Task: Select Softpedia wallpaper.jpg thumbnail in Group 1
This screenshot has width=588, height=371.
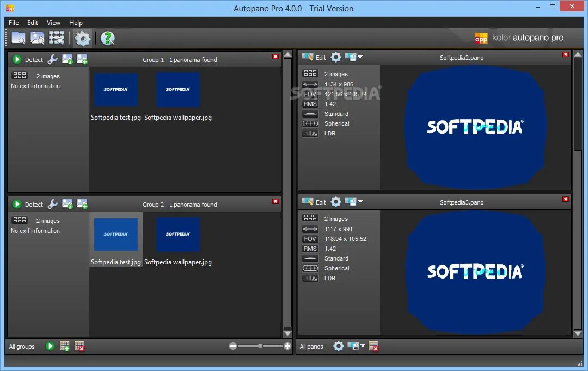Action: (x=177, y=90)
